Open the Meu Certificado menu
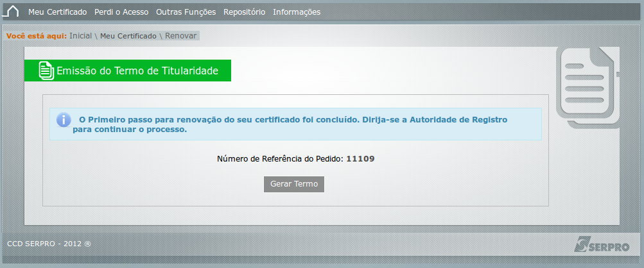Viewport: 644px width, 268px height. coord(58,12)
